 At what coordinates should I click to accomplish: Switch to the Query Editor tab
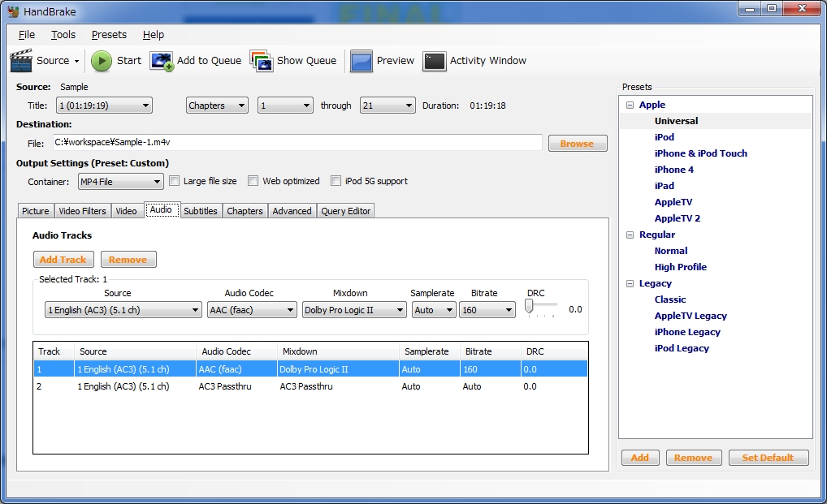pos(346,211)
